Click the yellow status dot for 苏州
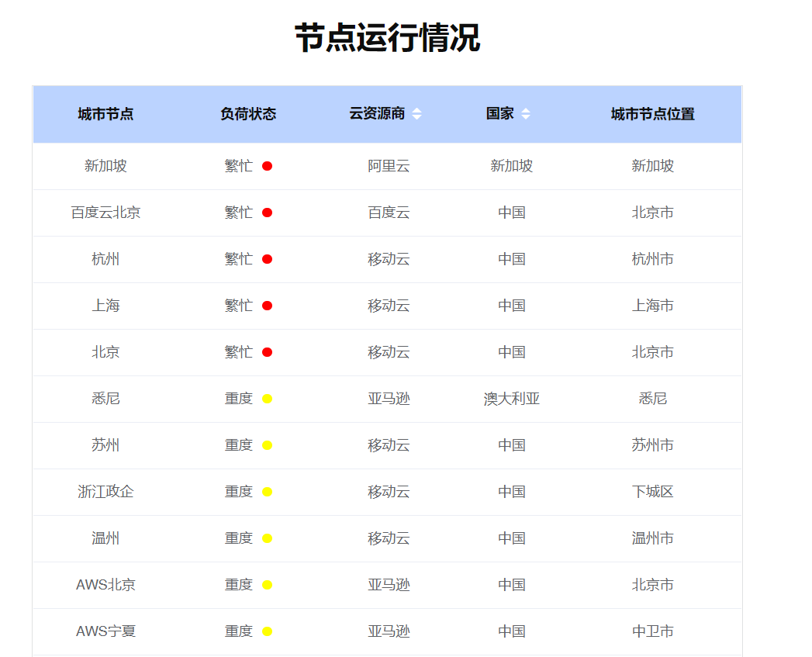Screen dimensions: 812x657 click(267, 445)
